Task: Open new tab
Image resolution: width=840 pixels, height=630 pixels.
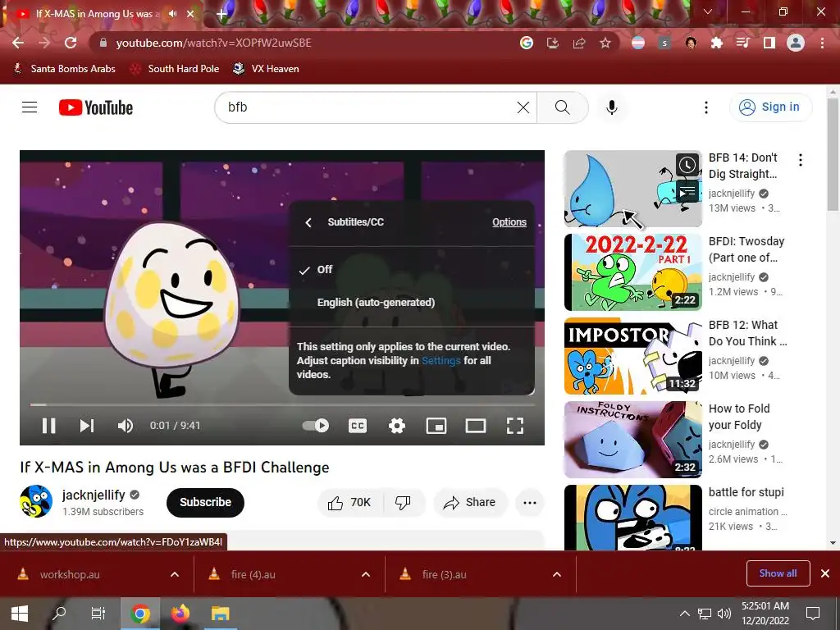Action: coord(221,15)
